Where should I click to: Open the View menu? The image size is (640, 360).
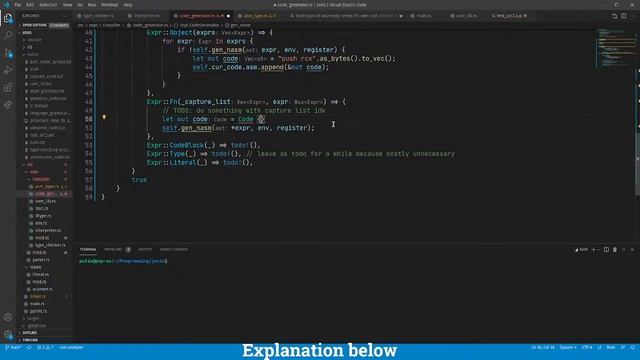click(x=67, y=5)
